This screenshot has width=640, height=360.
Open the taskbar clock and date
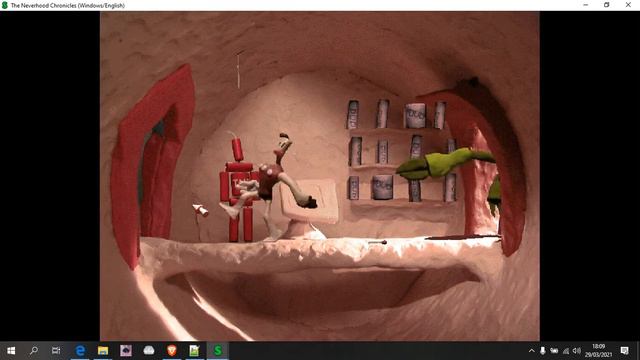598,350
